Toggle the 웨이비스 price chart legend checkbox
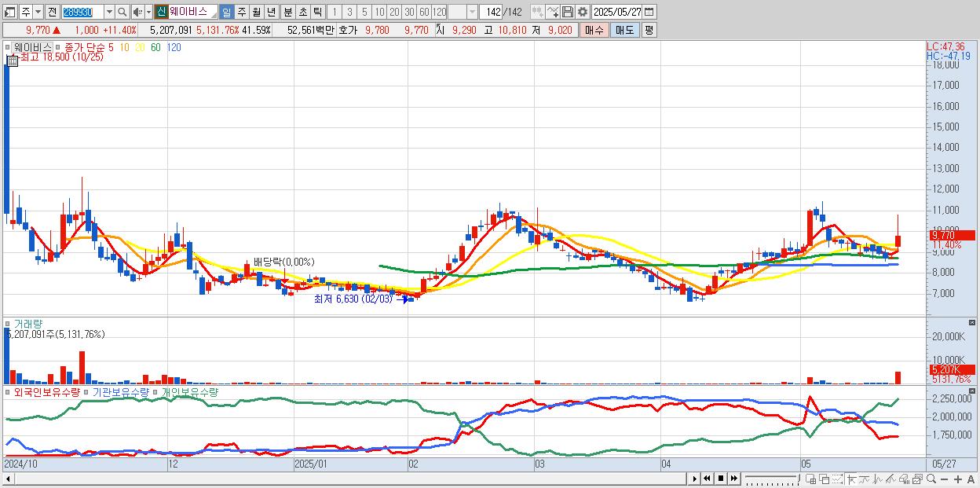This screenshot has width=980, height=488. pos(8,47)
